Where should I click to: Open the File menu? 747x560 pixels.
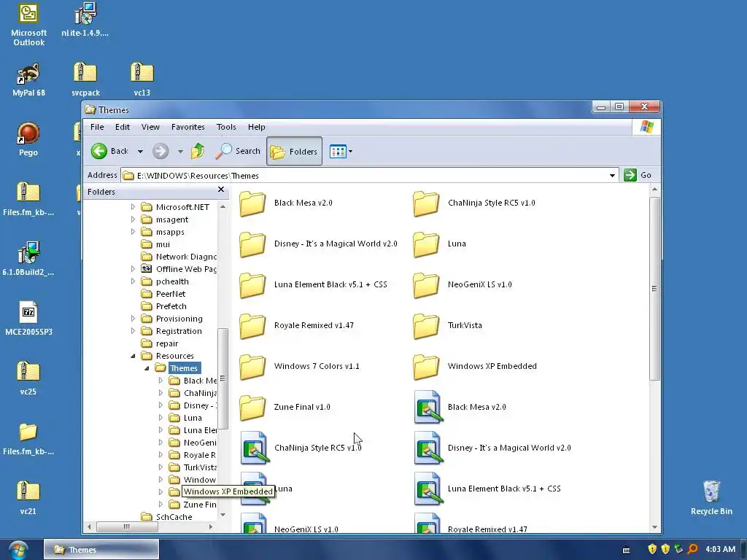[x=97, y=127]
